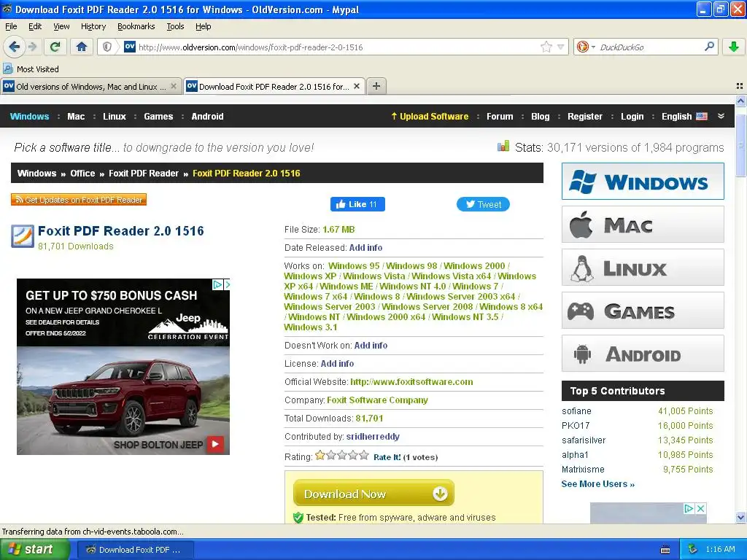Bookmark this page with the star icon
Viewport: 747px width, 560px height.
546,47
